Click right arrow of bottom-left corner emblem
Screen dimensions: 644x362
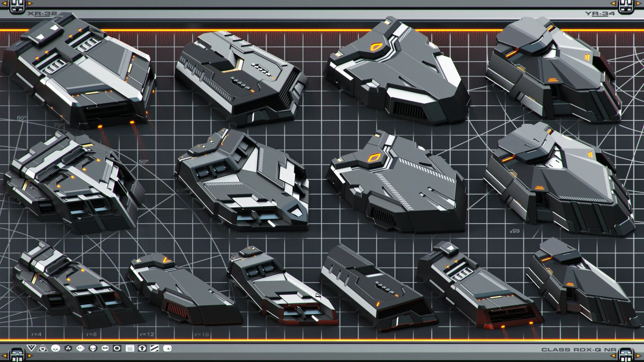click(30, 356)
